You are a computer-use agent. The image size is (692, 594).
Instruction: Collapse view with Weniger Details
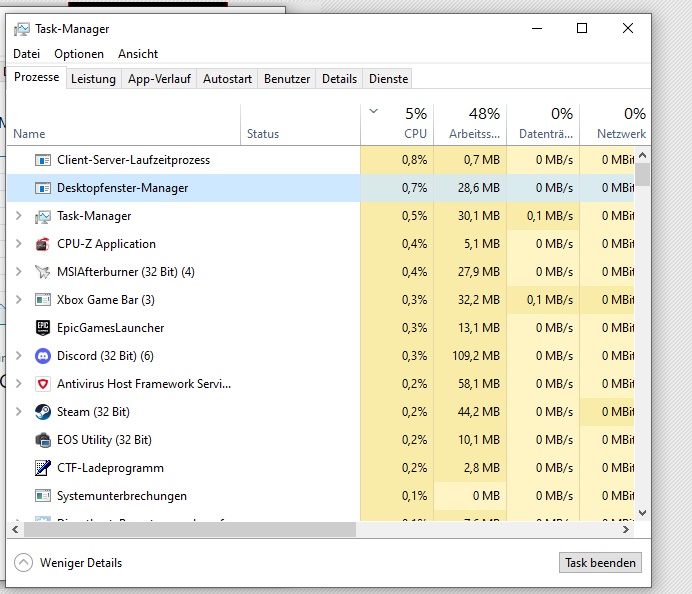click(68, 563)
